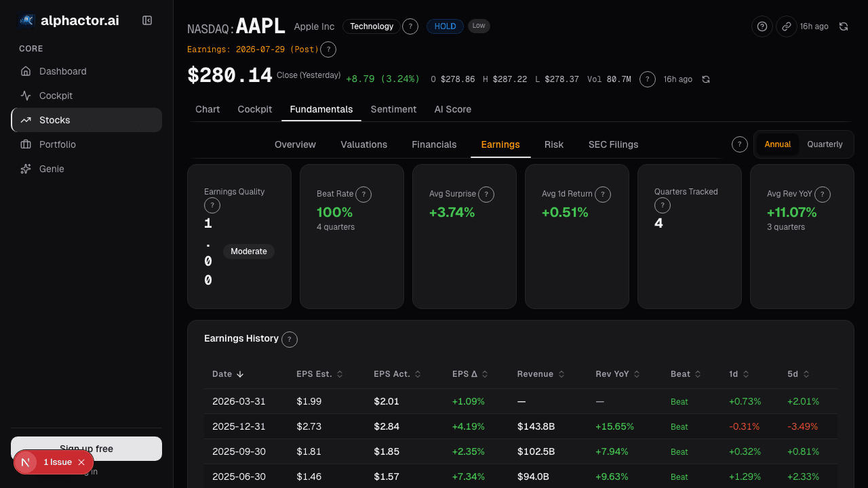Image resolution: width=868 pixels, height=488 pixels.
Task: Open the AI Score tab
Action: [453, 109]
